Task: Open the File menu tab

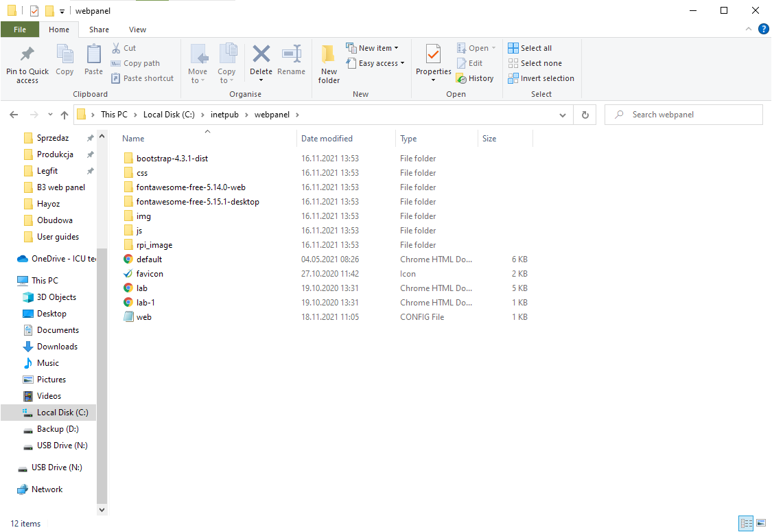Action: [x=20, y=30]
